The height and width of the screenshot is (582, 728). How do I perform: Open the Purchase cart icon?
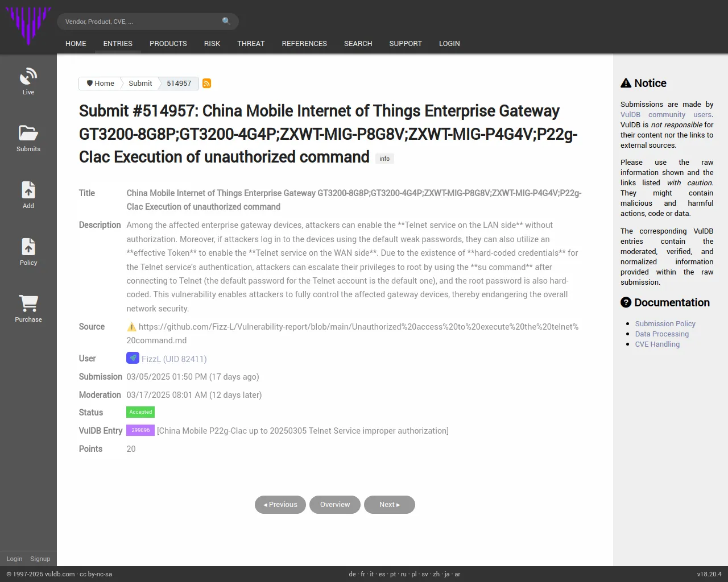tap(28, 304)
